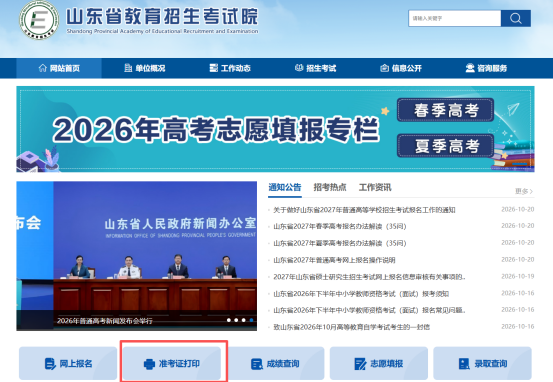Image resolution: width=553 pixels, height=382 pixels.
Task: Click the site title 山东省教育招生考试院
Action: coord(162,16)
